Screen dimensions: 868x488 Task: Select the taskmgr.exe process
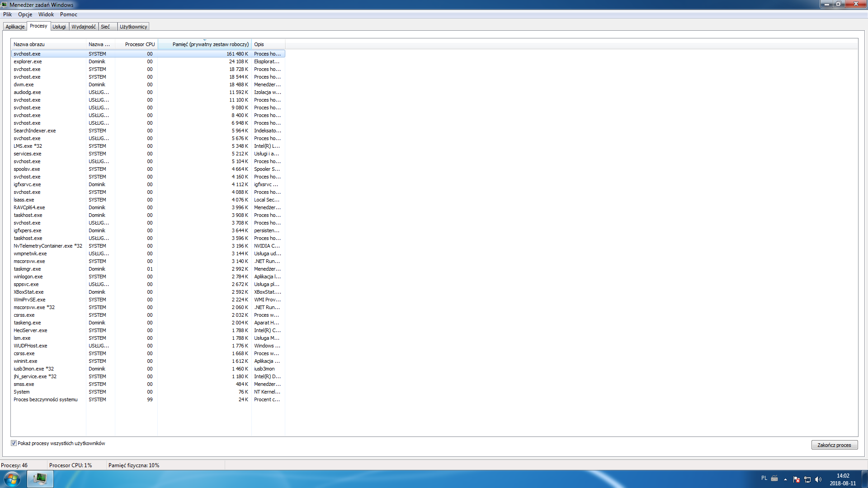point(148,269)
